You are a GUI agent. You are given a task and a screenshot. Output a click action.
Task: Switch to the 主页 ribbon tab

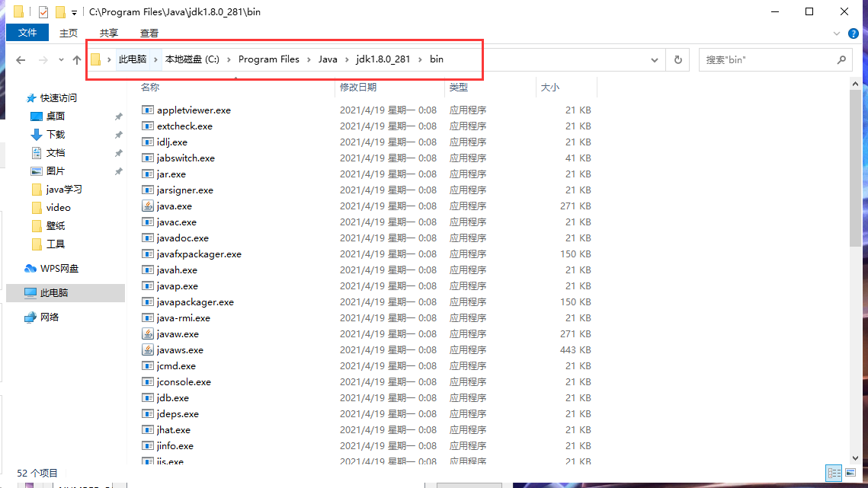69,33
